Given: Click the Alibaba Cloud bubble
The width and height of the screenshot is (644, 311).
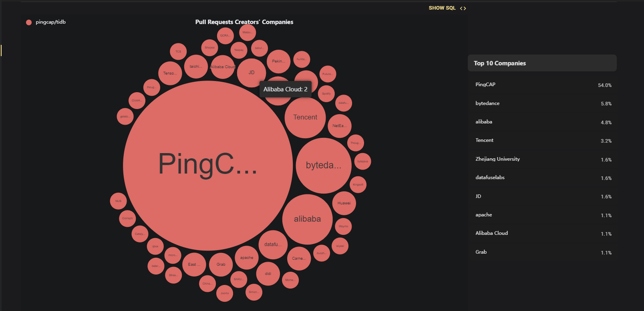Looking at the screenshot, I should 223,67.
